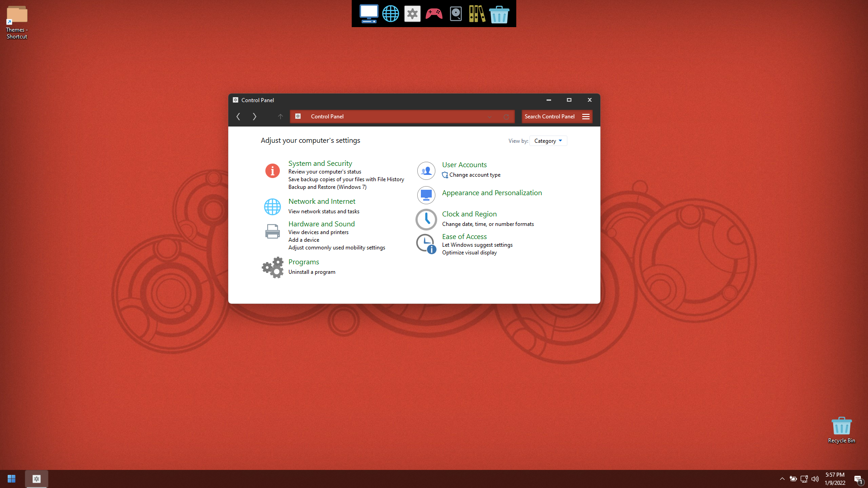
Task: Click the Back navigation arrow
Action: click(238, 117)
